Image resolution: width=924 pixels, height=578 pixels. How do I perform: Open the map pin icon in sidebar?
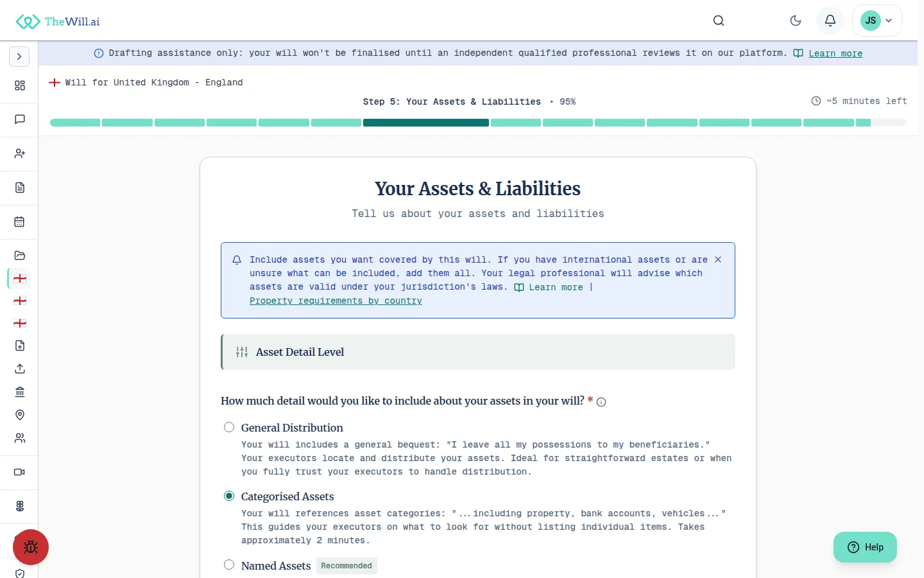tap(20, 415)
